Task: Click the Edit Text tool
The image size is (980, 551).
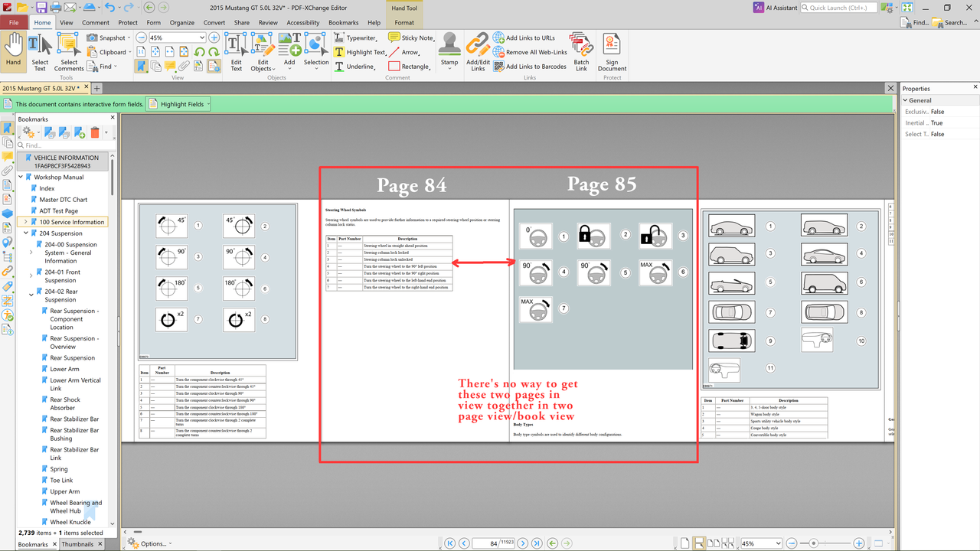Action: [237, 52]
